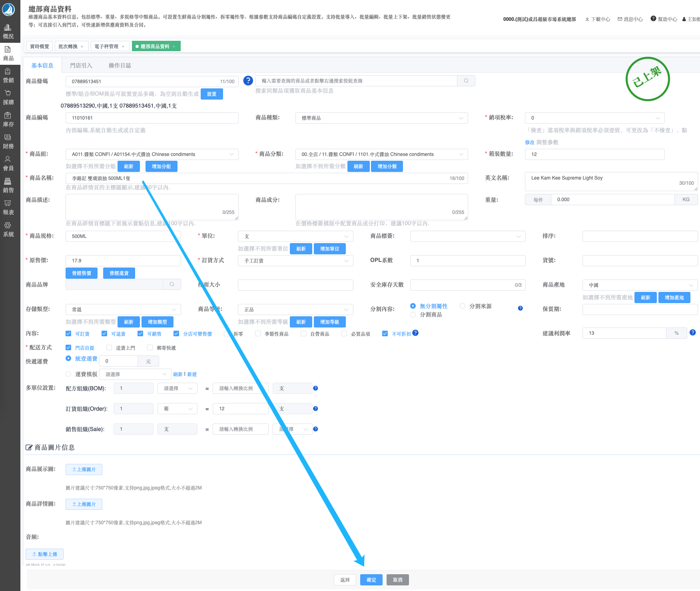Screen dimensions: 700x591
Task: Toggle the 可退貨 checkbox
Action: [104, 333]
